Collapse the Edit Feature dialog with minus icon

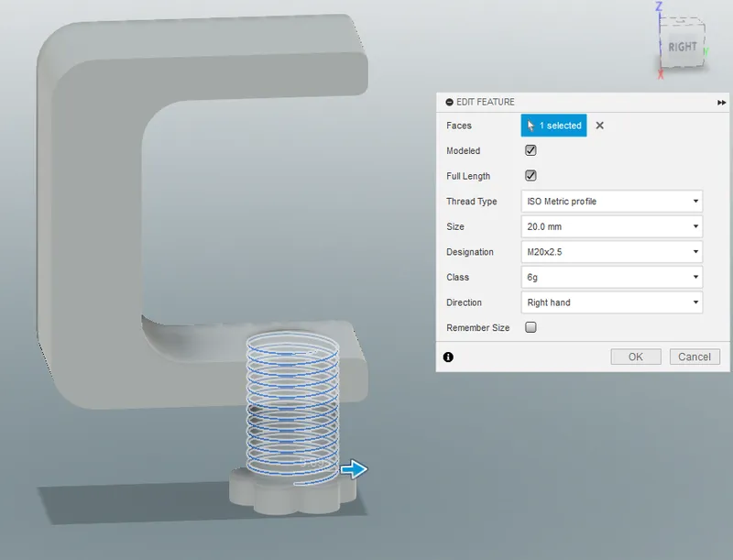(x=449, y=102)
